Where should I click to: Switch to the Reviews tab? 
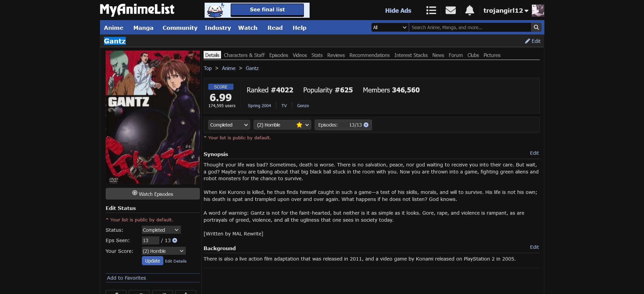(x=336, y=55)
